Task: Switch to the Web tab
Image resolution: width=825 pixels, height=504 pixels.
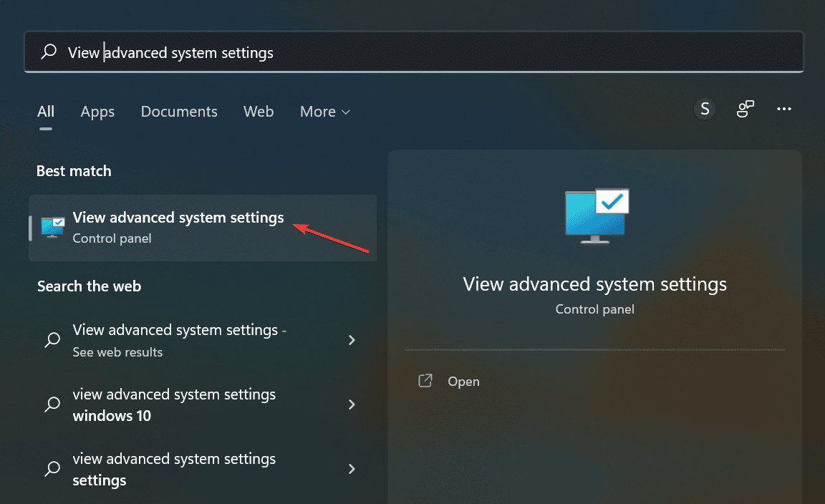Action: pos(259,112)
